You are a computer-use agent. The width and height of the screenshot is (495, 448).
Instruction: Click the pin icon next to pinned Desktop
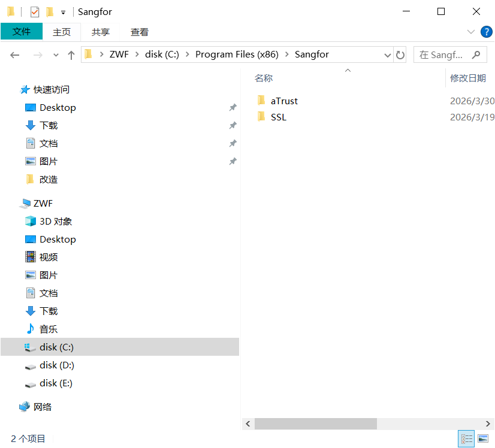233,108
